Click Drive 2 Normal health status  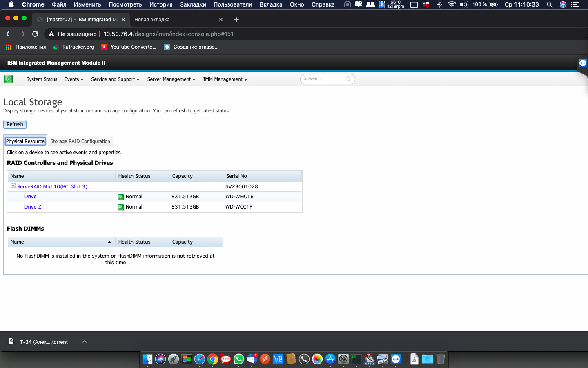pos(130,207)
